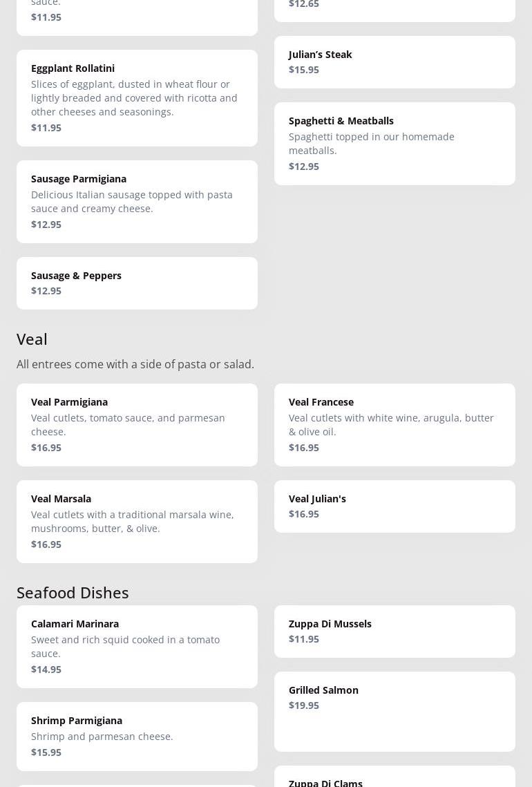This screenshot has height=787, width=532.
Task: Pick the Shrimp Parmigiana item
Action: 137,736
